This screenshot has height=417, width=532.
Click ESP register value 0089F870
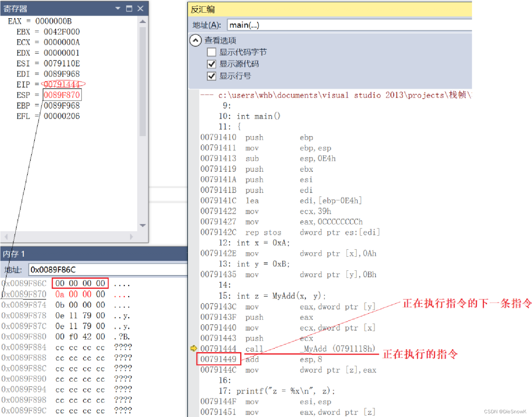click(x=62, y=95)
